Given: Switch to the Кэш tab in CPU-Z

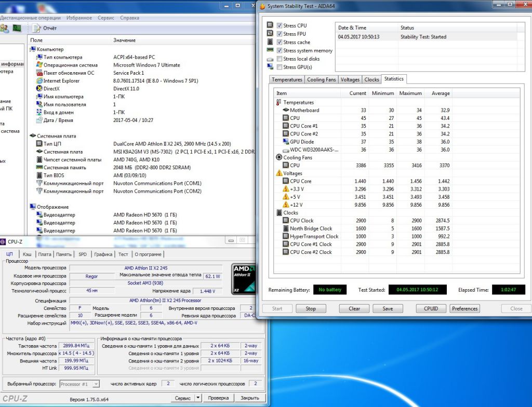Looking at the screenshot, I should click(27, 254).
